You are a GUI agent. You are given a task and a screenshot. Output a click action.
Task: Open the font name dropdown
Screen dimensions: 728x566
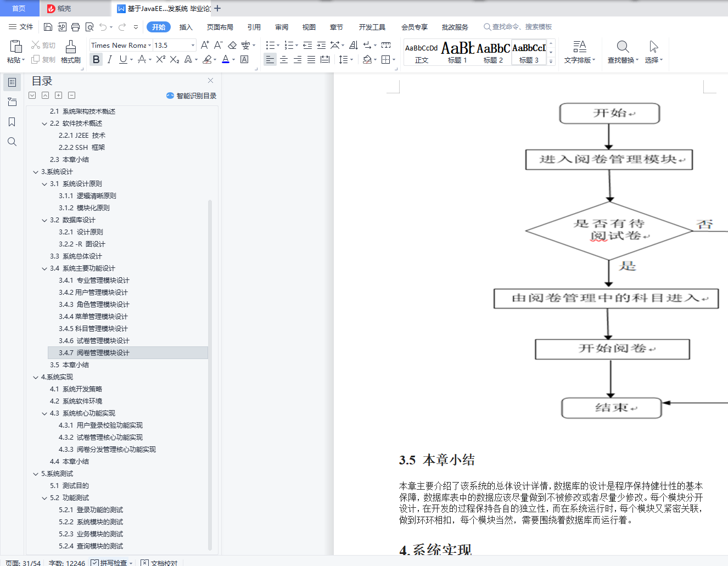point(149,46)
